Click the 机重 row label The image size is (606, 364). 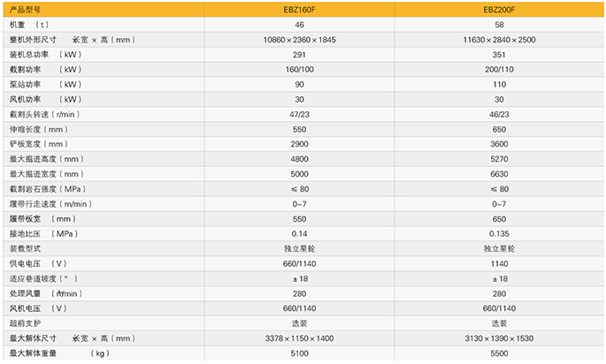(x=18, y=26)
